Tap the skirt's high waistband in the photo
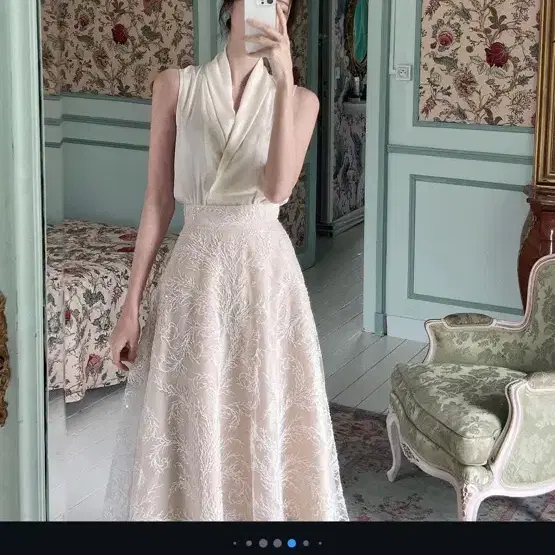The image size is (555, 555). pos(232,214)
